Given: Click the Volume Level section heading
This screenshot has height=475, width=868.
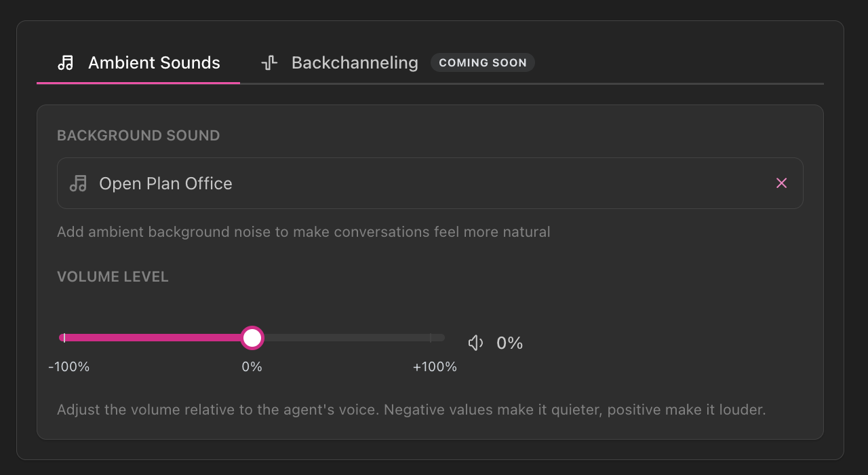Looking at the screenshot, I should [x=113, y=277].
